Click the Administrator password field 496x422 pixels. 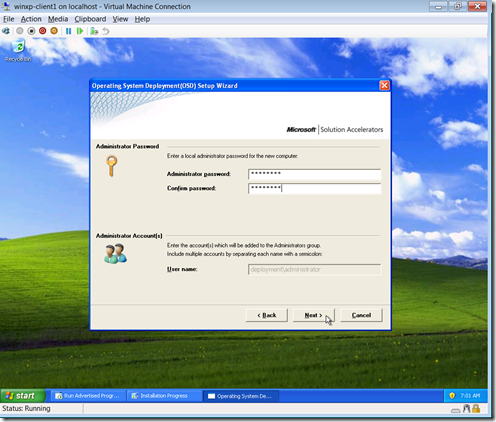[x=314, y=174]
